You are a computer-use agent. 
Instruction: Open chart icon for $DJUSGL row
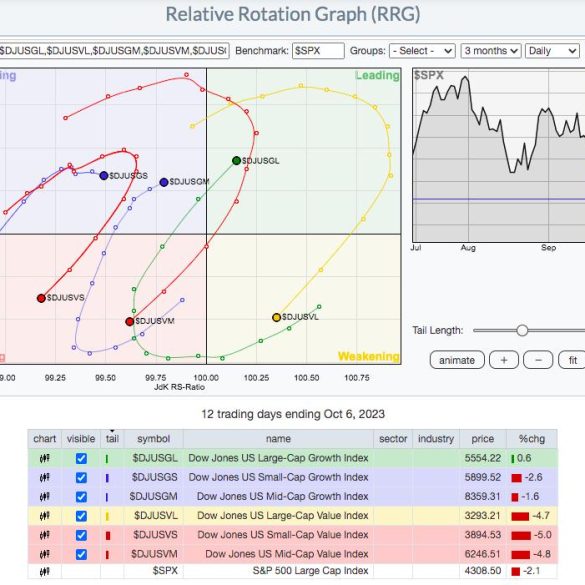tap(44, 458)
